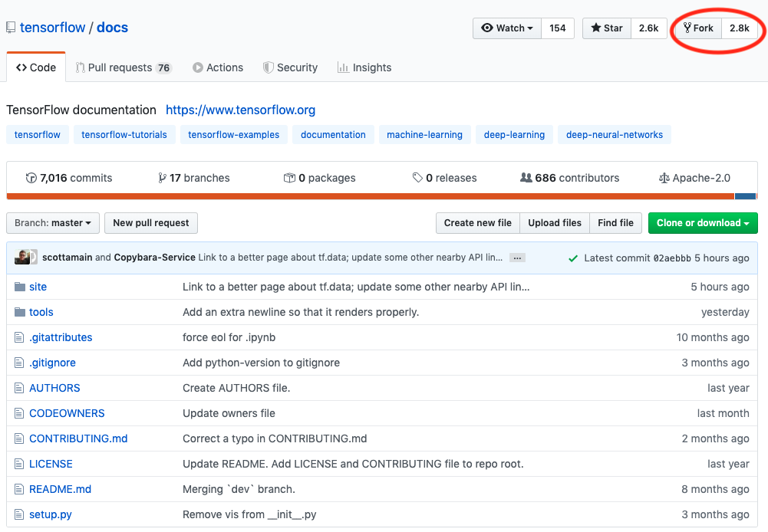Click the Find file button
768x532 pixels.
click(615, 223)
